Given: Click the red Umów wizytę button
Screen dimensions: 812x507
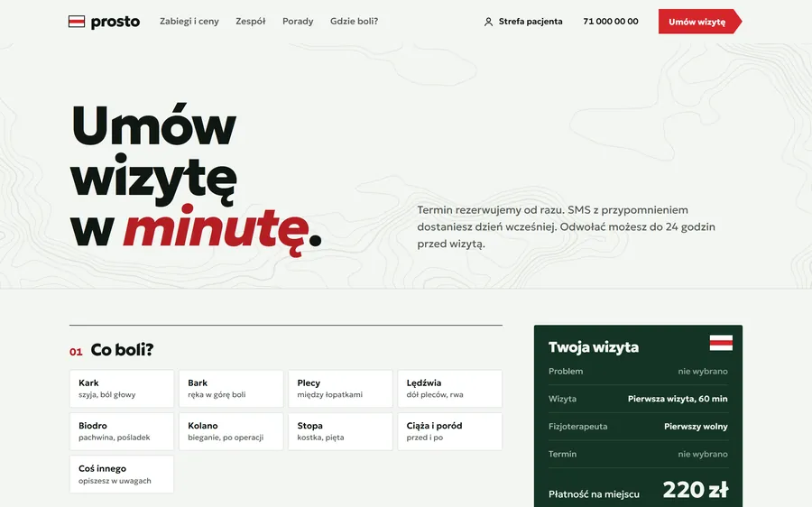Looking at the screenshot, I should tap(699, 22).
